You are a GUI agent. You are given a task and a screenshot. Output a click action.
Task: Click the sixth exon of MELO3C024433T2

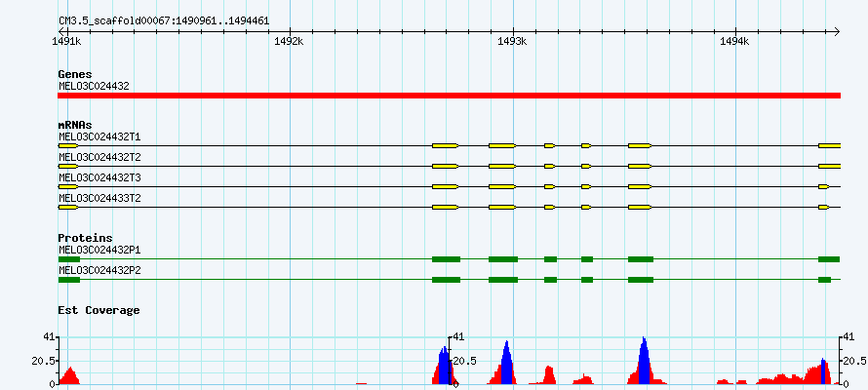(x=640, y=207)
